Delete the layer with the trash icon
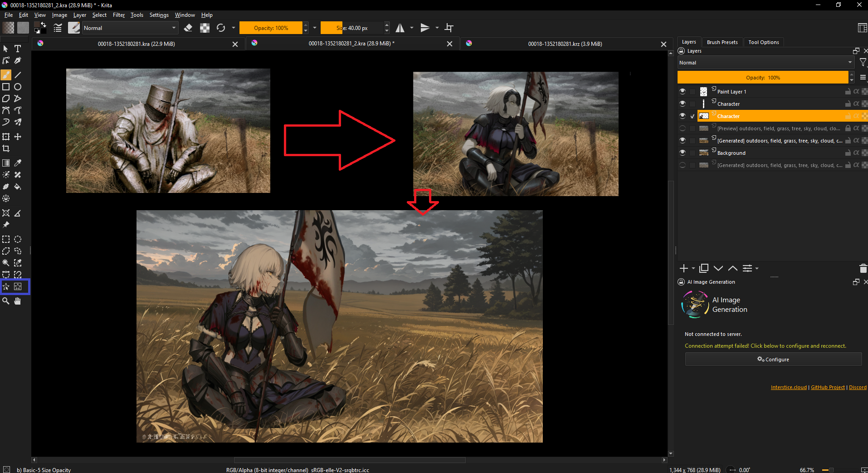 (863, 268)
